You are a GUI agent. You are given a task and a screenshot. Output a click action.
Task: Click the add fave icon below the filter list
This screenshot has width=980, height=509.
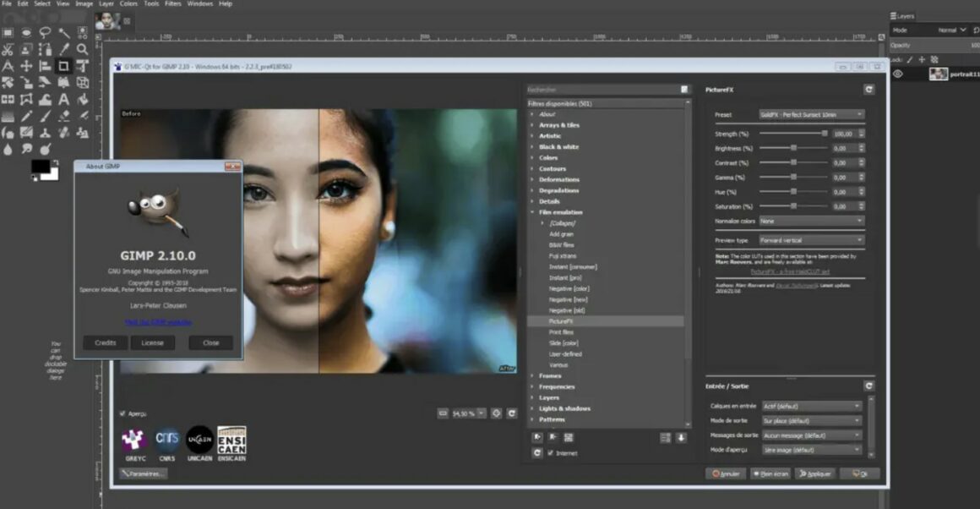[536, 438]
